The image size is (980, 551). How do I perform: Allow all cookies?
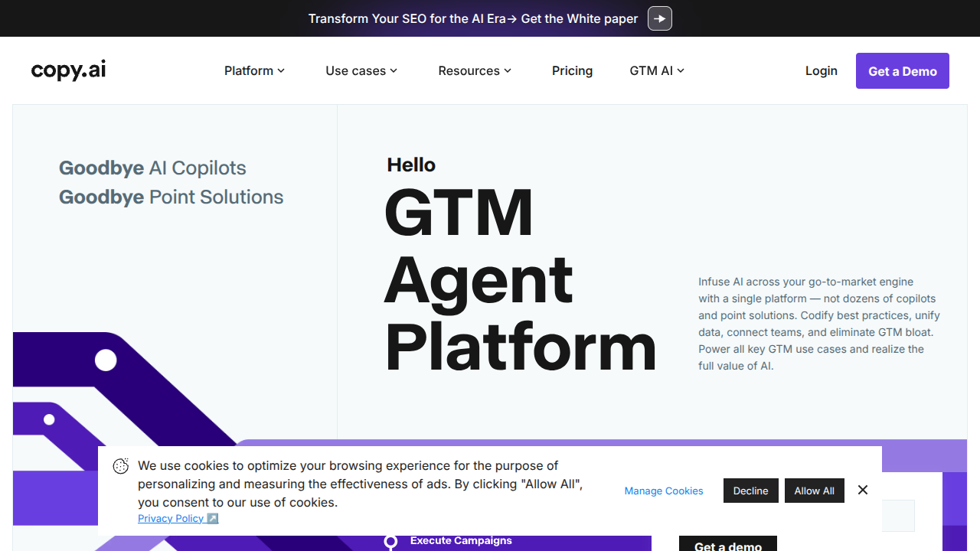tap(814, 491)
